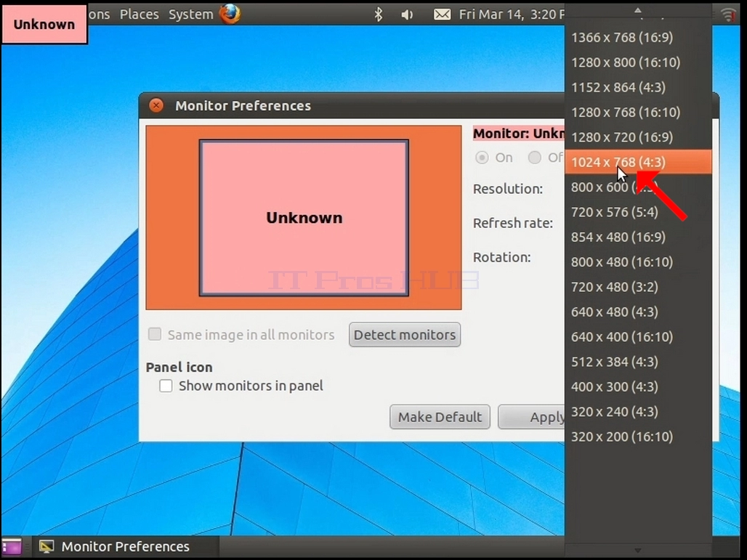Screen dimensions: 747x560
Task: Open the mail envelope indicator
Action: coord(442,15)
